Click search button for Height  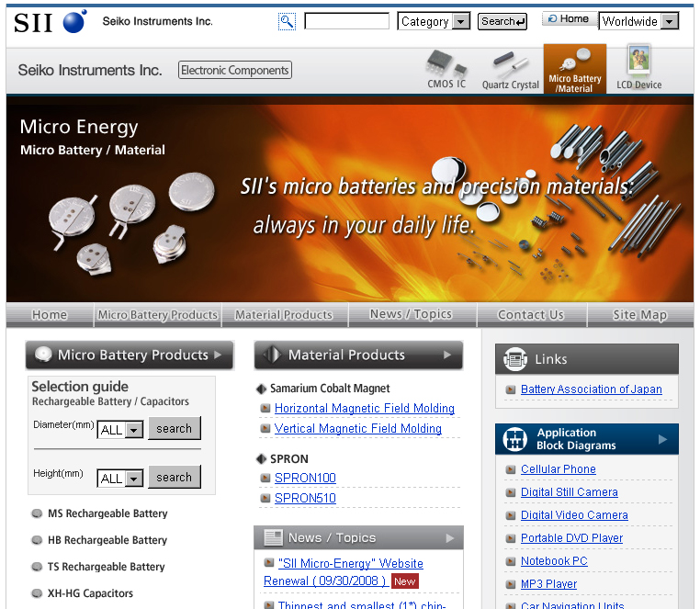pos(175,477)
